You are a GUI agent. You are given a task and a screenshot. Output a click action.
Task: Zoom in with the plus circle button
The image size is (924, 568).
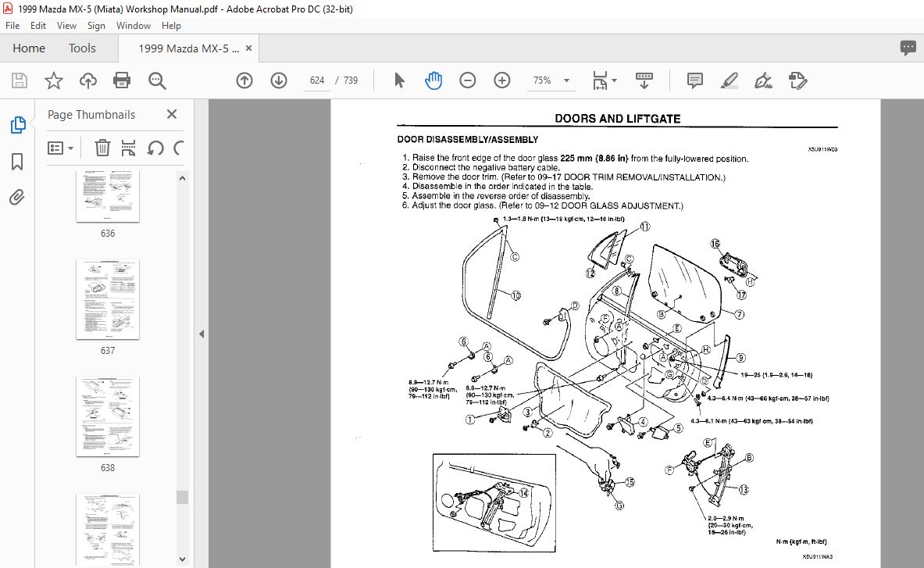(x=502, y=80)
